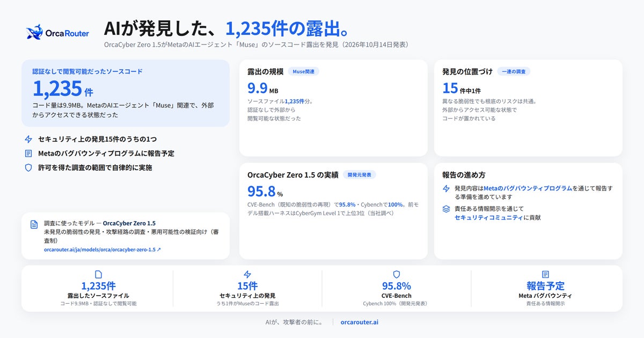Open the orcarouter.ai footer link
Screen dimensions: 644x338
(360, 322)
